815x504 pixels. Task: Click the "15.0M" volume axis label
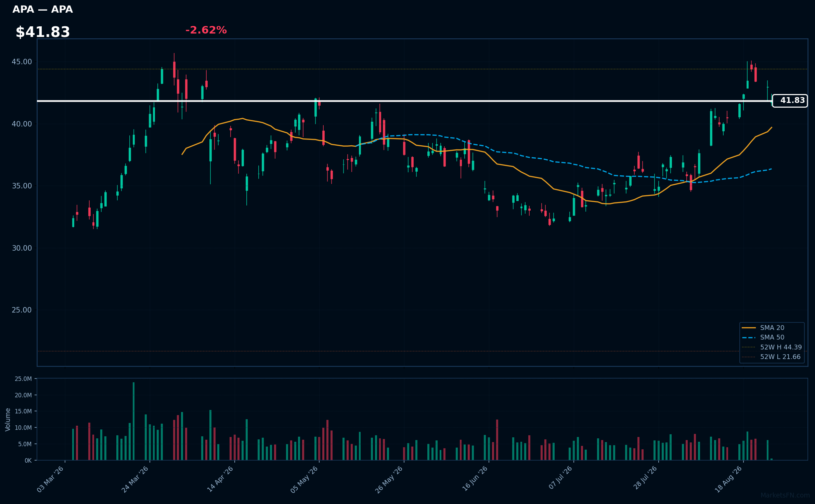coord(23,411)
